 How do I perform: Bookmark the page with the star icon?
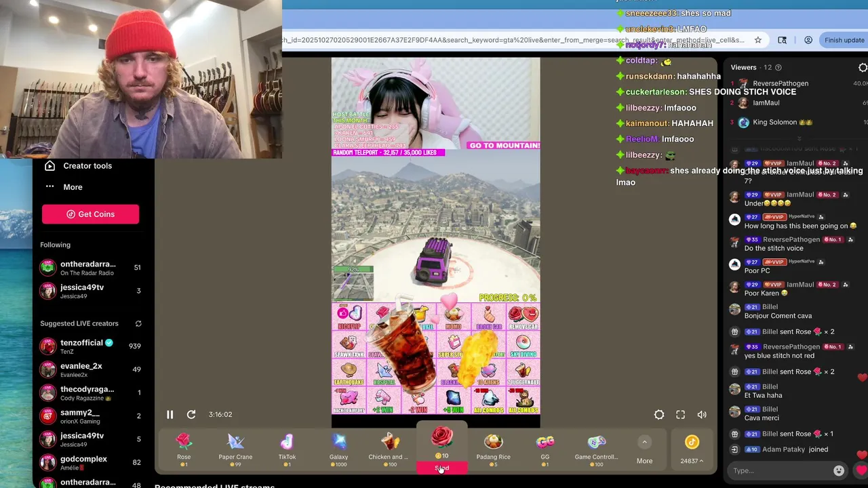(757, 40)
